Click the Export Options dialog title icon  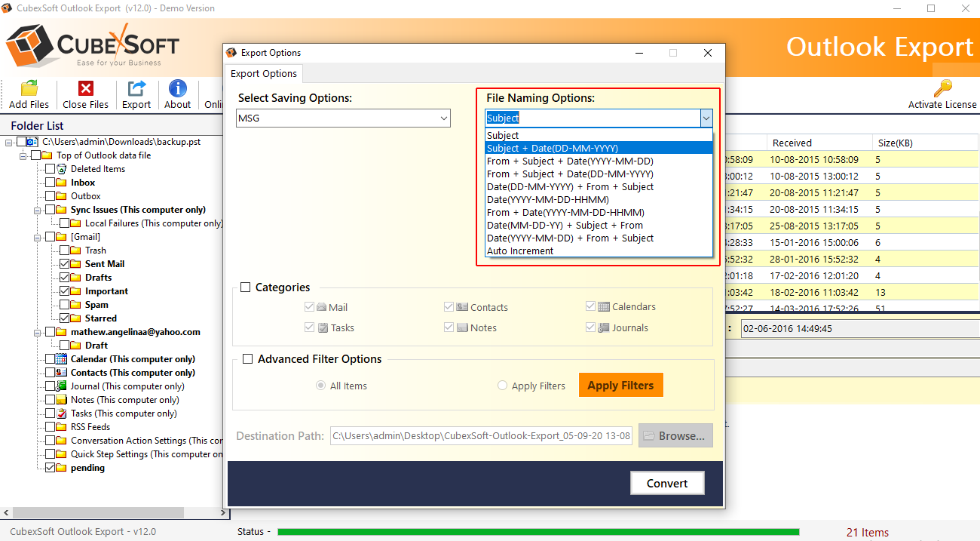point(232,53)
